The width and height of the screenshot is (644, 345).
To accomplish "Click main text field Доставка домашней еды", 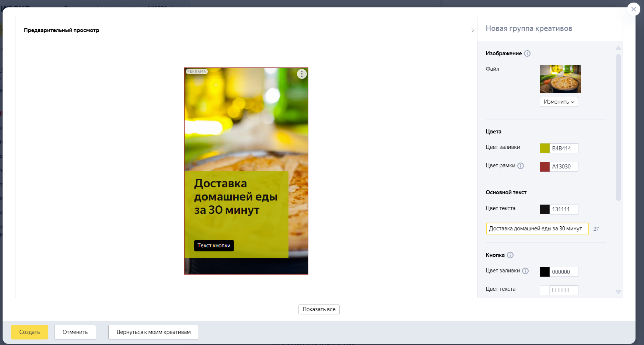I will (x=537, y=229).
